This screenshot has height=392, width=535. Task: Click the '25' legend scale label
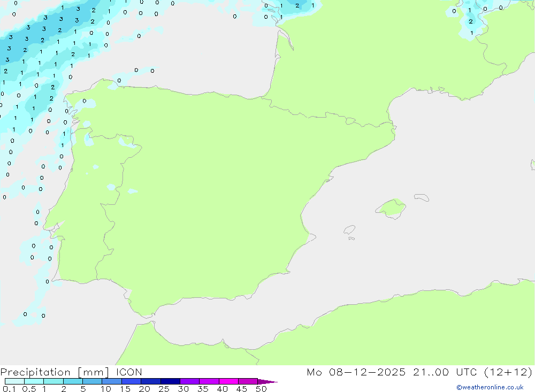(x=164, y=389)
